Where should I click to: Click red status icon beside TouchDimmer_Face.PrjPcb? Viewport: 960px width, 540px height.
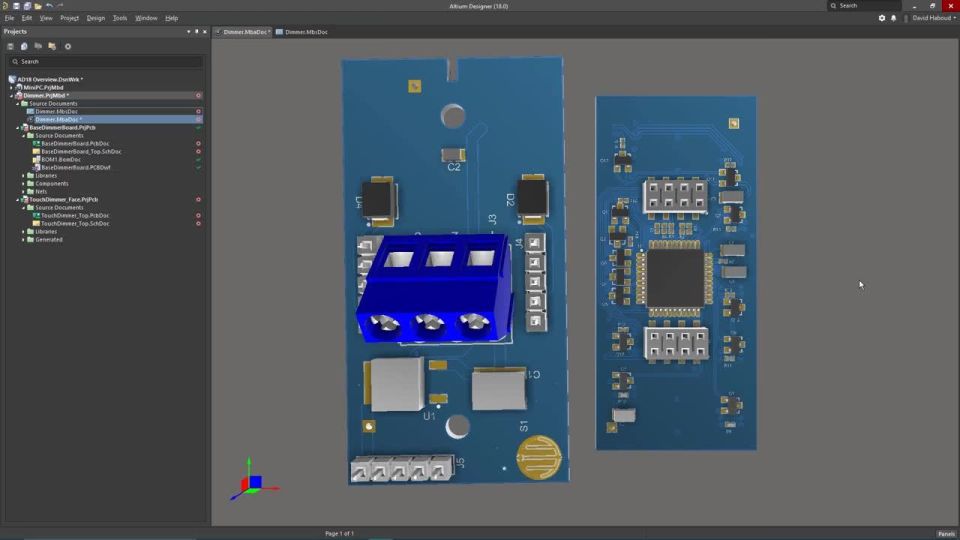click(198, 200)
